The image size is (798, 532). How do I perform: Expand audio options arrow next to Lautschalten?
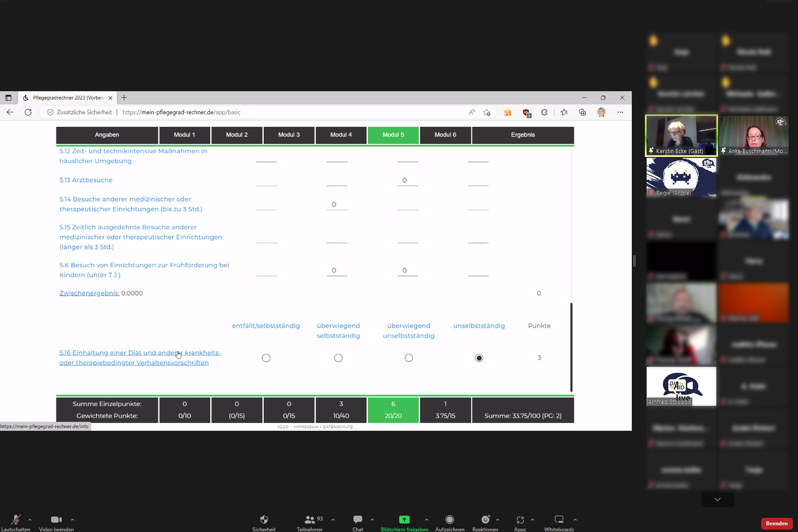(x=30, y=520)
